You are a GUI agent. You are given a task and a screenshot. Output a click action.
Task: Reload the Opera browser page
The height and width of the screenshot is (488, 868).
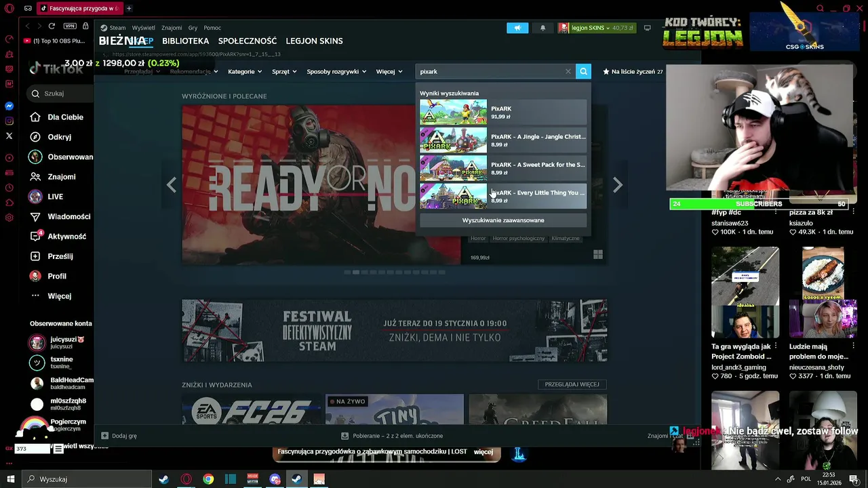click(x=52, y=26)
